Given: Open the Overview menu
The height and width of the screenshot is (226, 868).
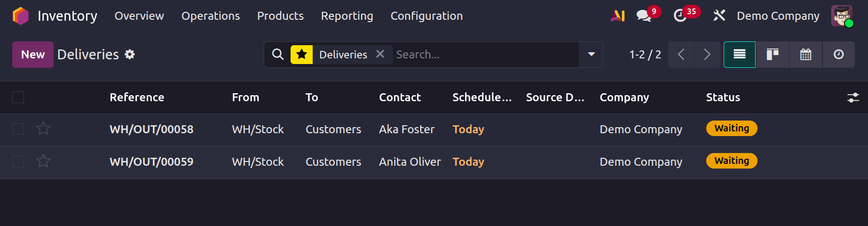Looking at the screenshot, I should [139, 16].
